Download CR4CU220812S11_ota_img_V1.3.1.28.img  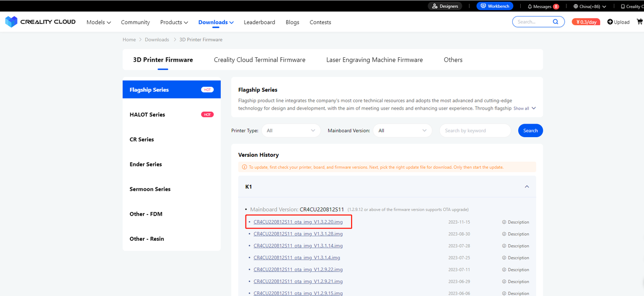[298, 234]
